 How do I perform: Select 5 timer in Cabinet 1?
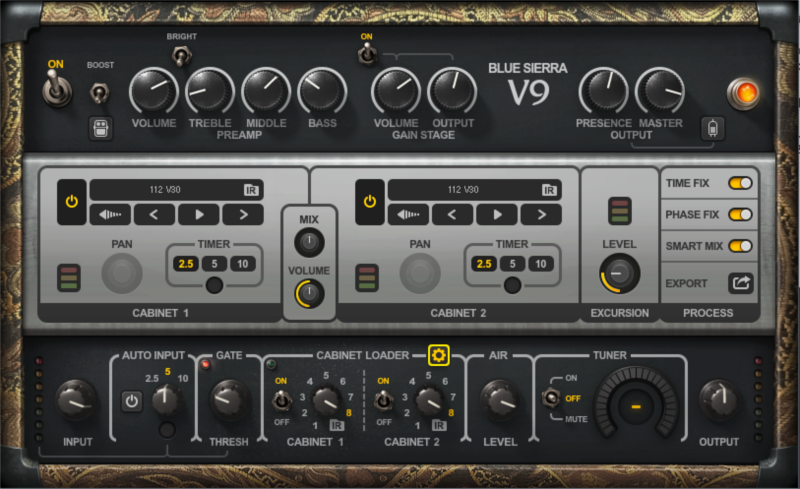(214, 263)
